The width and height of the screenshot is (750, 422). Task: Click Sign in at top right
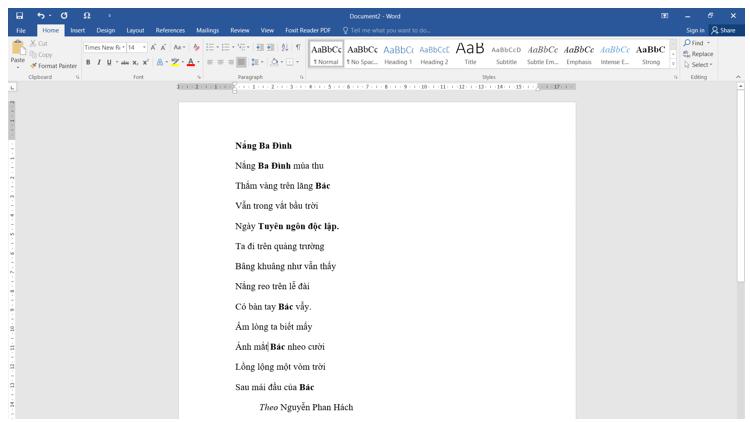point(695,30)
